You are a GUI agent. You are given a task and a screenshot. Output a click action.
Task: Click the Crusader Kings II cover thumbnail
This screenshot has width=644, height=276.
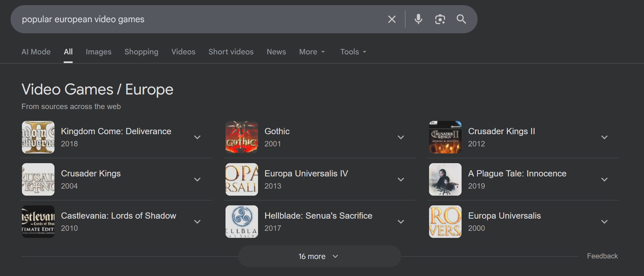(x=445, y=137)
